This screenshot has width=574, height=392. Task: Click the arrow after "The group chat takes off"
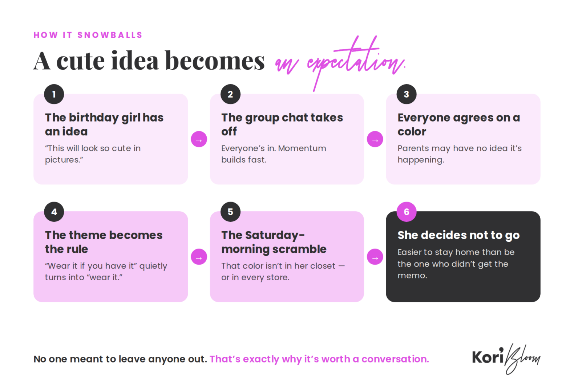(375, 139)
